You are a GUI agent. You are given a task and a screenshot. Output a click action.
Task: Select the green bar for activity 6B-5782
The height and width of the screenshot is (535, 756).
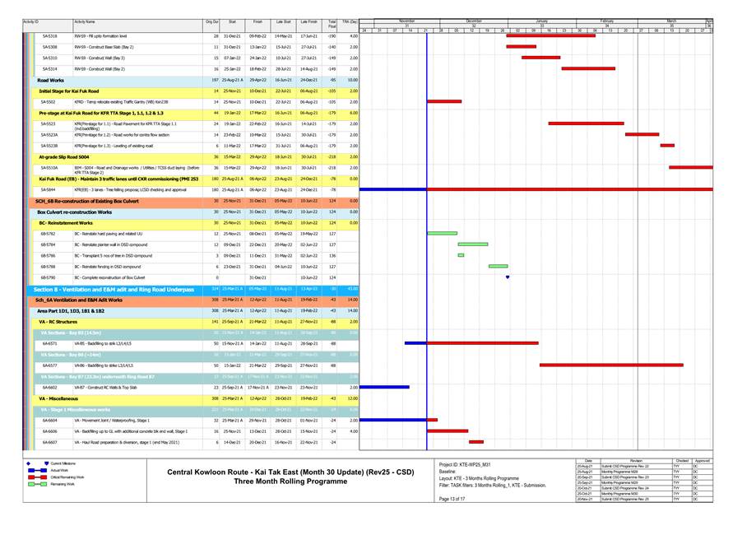click(443, 233)
